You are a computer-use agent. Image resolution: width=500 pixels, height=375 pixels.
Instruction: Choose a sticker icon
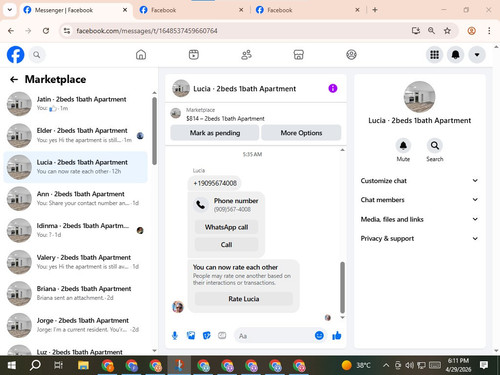click(207, 335)
